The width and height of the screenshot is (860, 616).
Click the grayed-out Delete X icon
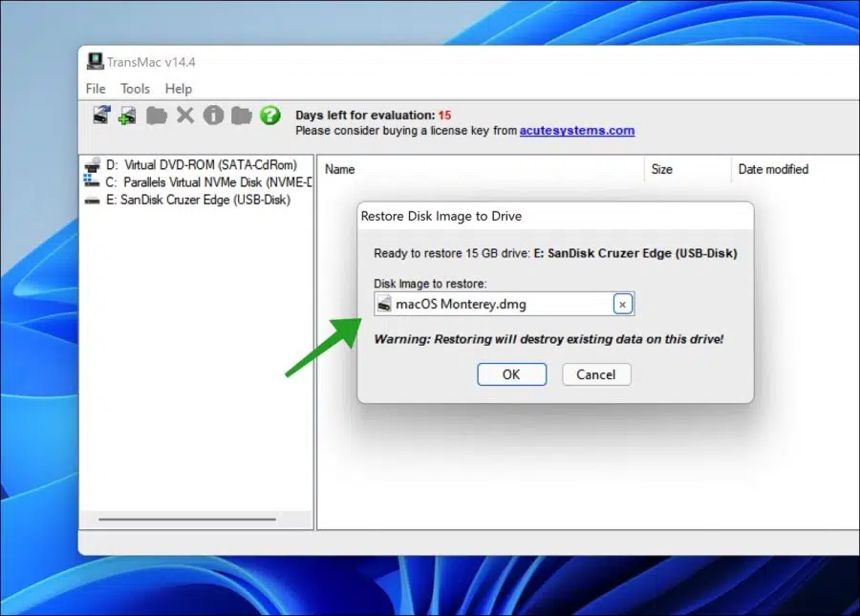(185, 116)
